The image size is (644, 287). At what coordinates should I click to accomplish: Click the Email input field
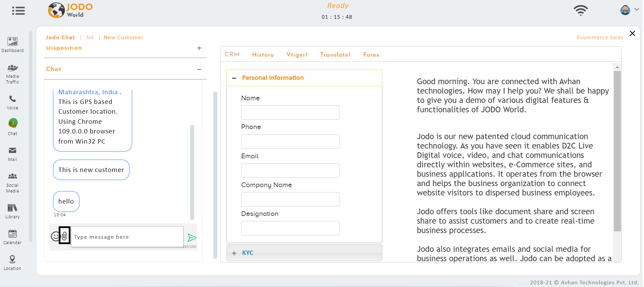click(x=290, y=170)
